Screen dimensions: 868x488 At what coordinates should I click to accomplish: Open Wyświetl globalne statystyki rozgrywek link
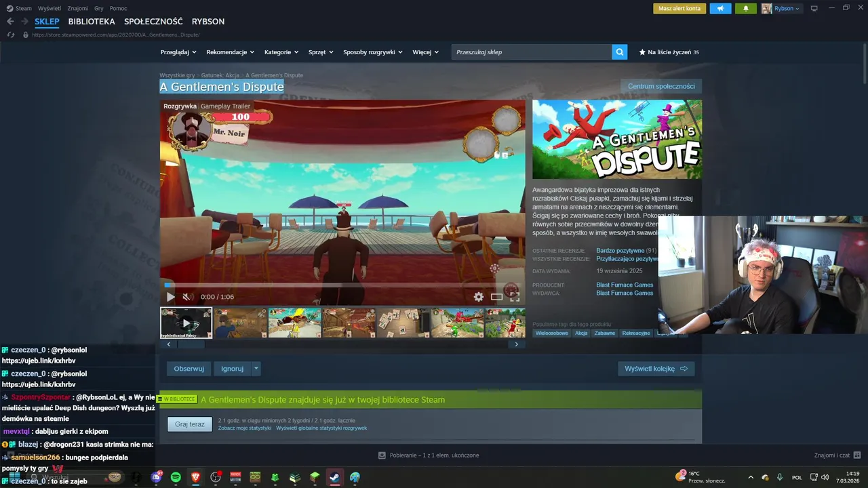point(321,428)
